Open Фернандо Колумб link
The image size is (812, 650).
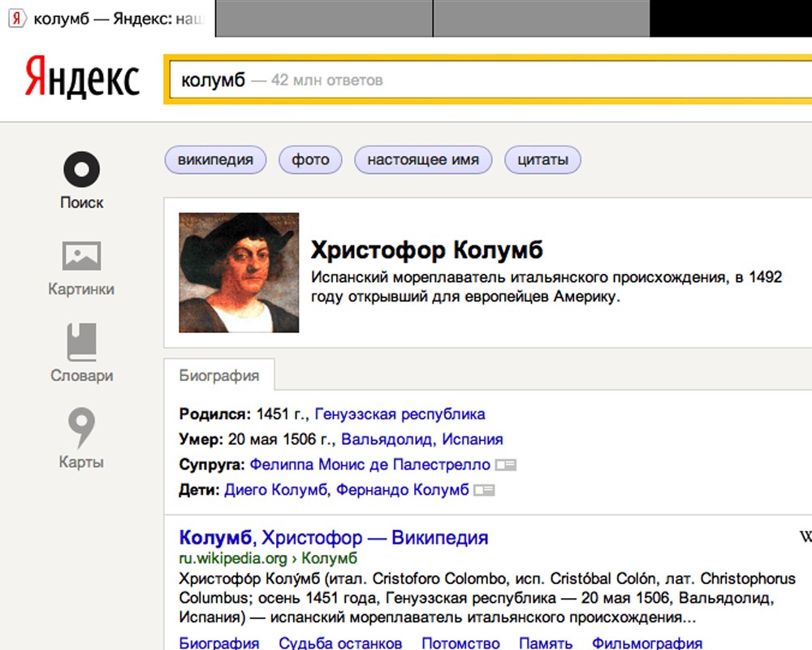[403, 490]
